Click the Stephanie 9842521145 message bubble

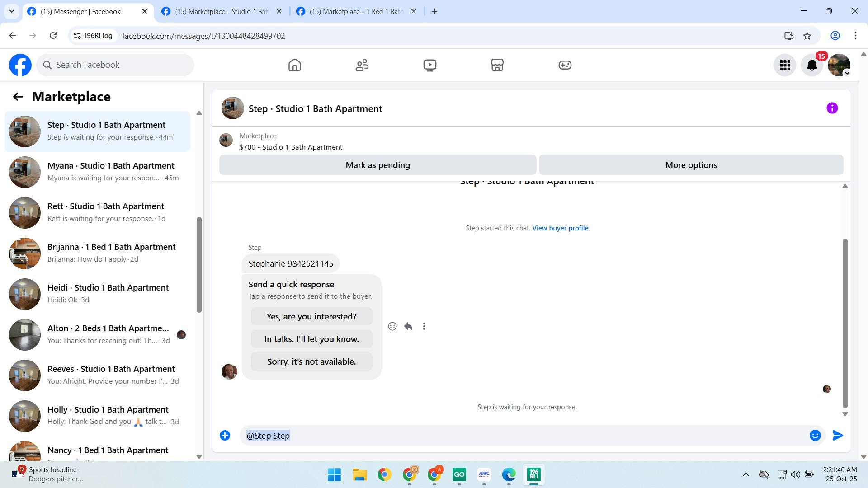coord(291,264)
